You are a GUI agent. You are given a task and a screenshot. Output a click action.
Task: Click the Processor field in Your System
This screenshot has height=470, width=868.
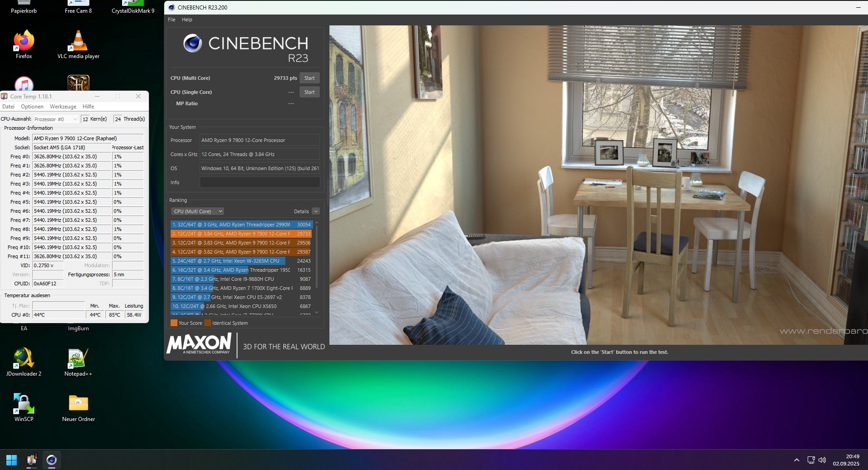click(260, 140)
